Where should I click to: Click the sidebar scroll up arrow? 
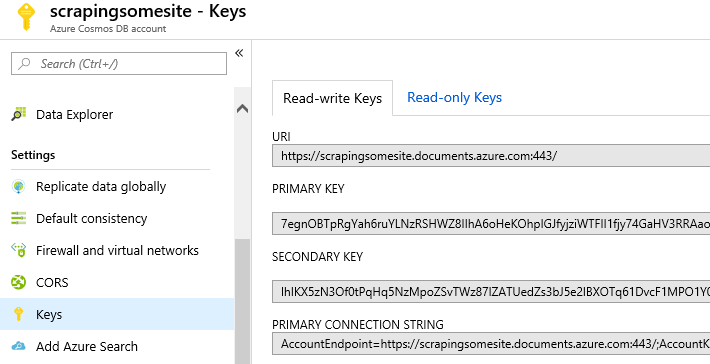click(242, 109)
